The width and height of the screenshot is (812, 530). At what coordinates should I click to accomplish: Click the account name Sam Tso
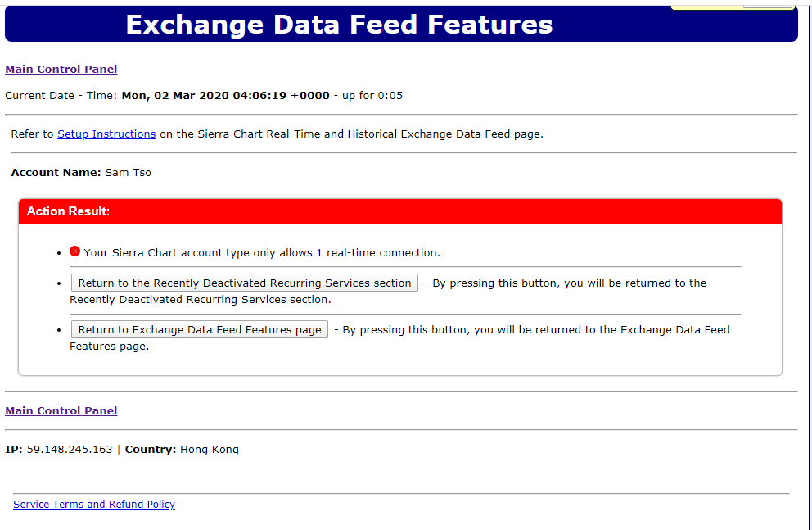(x=129, y=173)
